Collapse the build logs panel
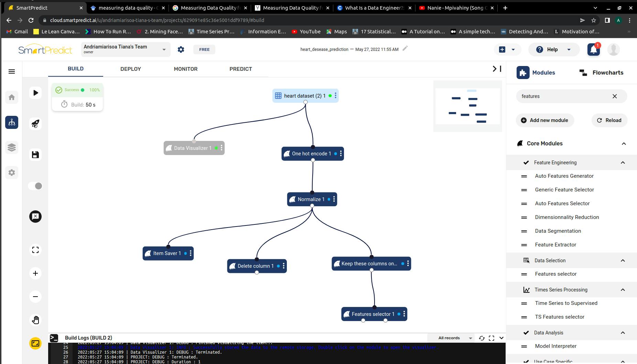This screenshot has width=637, height=364. point(501,338)
